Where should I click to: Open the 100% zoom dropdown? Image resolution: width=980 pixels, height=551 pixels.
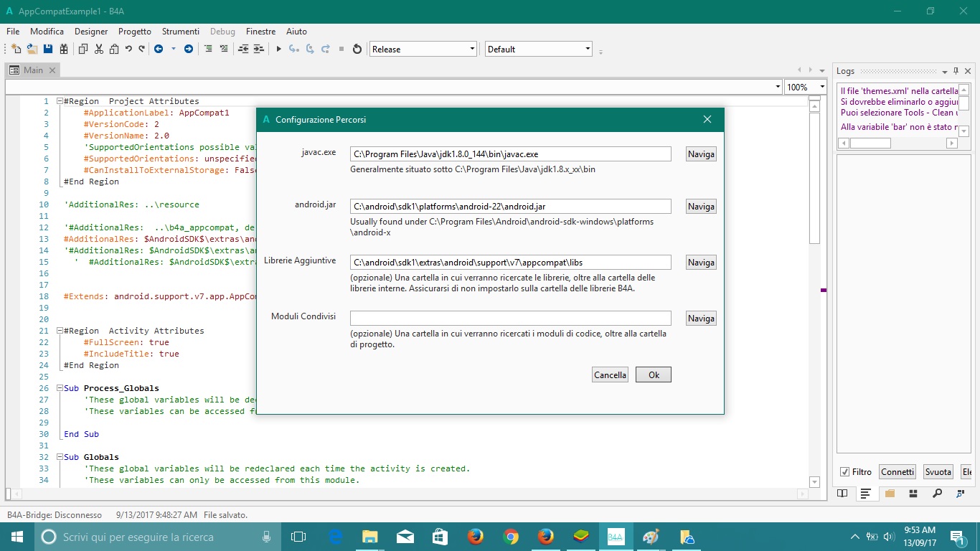click(822, 87)
